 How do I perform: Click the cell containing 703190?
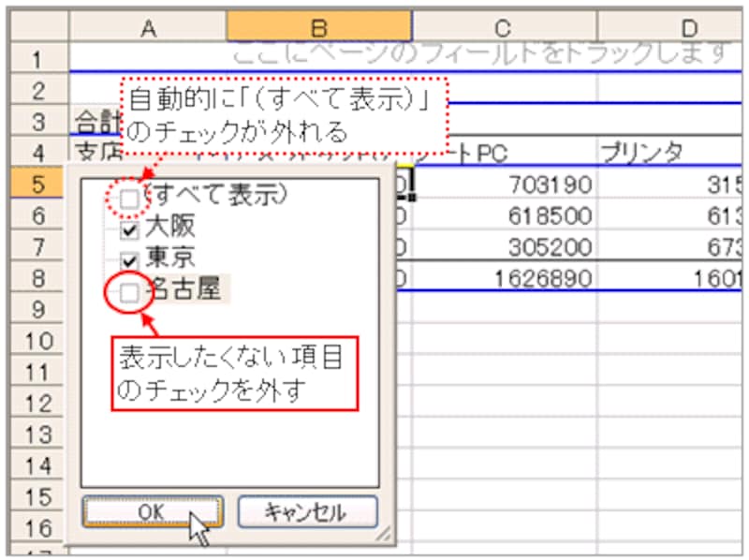(x=504, y=184)
